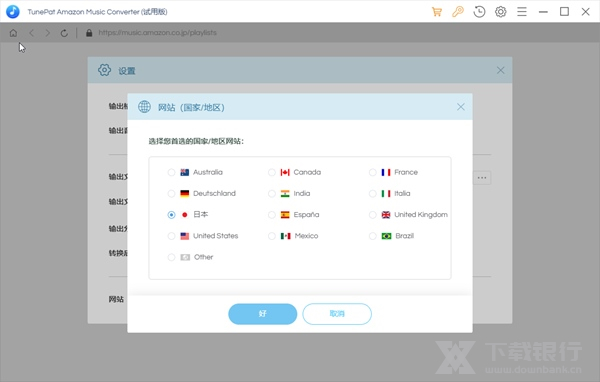Navigate back with the left arrow
Screen dimensions: 600x382
tap(31, 33)
